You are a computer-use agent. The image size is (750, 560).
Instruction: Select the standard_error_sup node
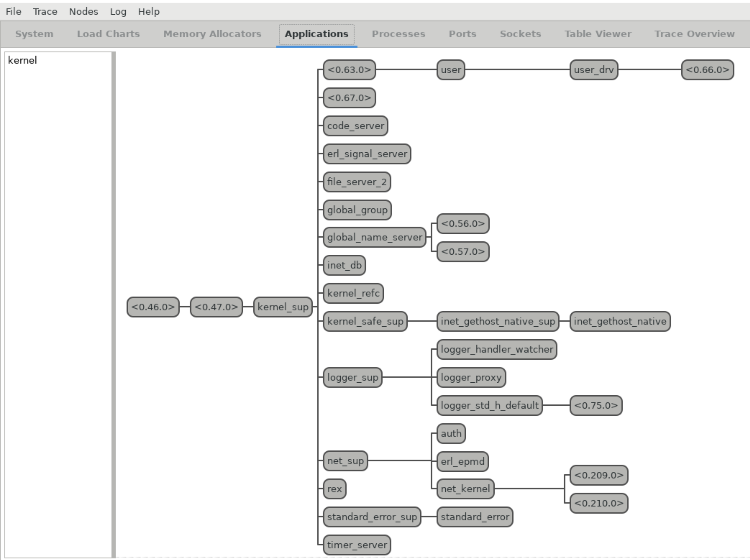pos(372,517)
